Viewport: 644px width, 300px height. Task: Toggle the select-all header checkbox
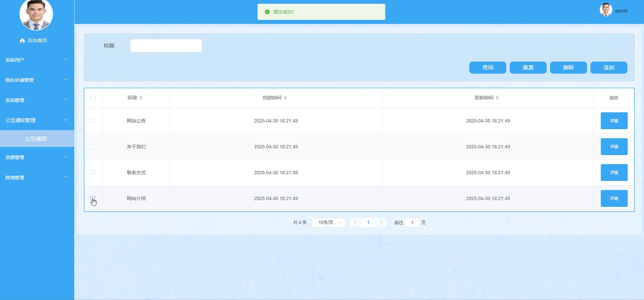(x=93, y=98)
